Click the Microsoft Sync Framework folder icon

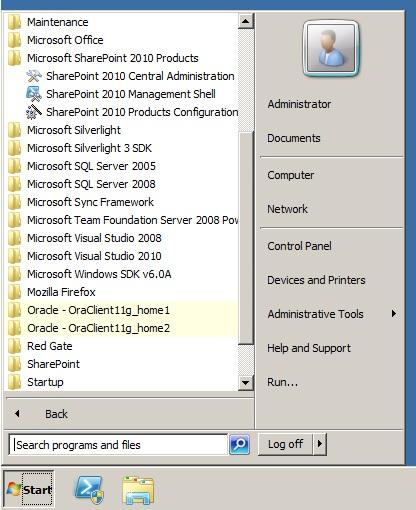click(x=14, y=202)
